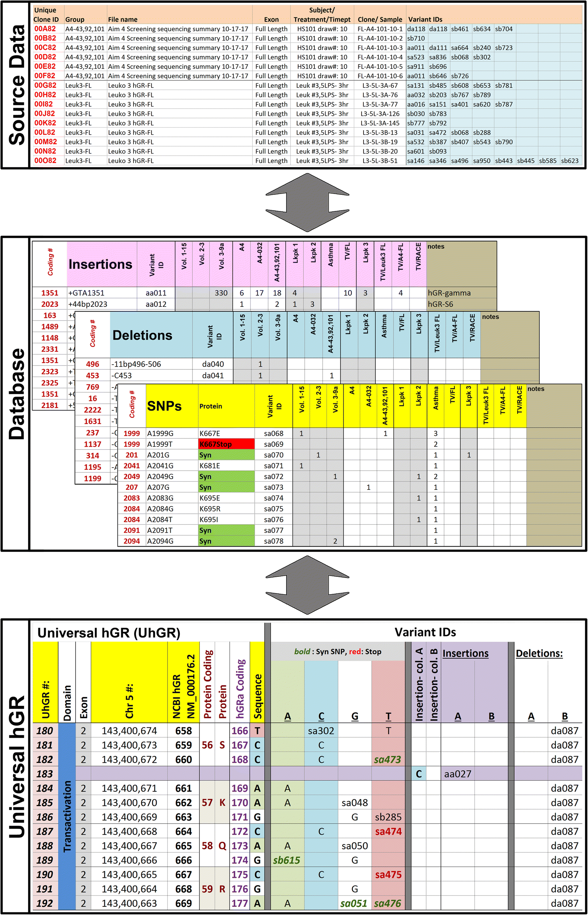The height and width of the screenshot is (915, 588).
Task: Select SNP cell A2091T
Action: 172,530
